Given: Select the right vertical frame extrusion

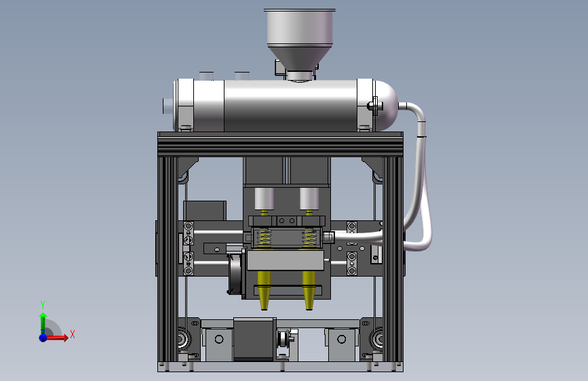Looking at the screenshot, I should pyautogui.click(x=393, y=259).
